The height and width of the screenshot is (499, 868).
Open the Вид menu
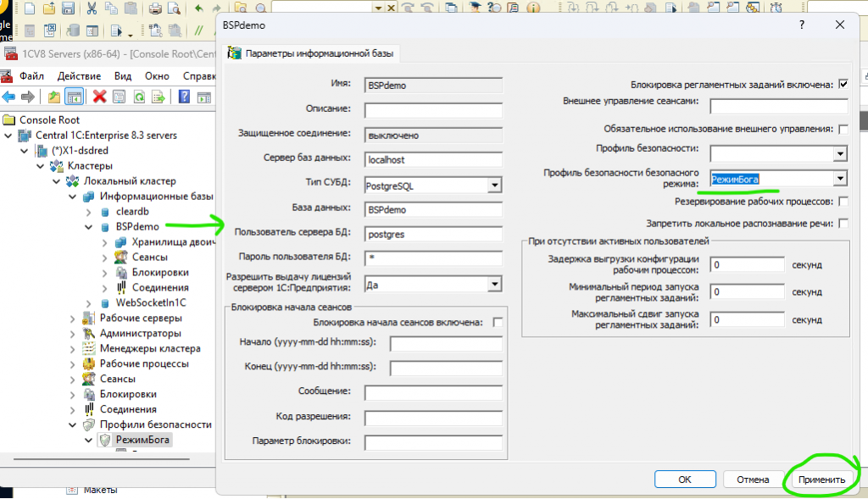coord(123,75)
